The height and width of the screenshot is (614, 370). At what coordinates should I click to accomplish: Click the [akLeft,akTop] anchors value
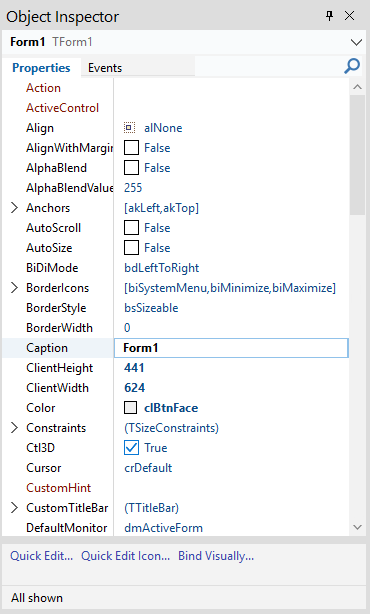161,208
